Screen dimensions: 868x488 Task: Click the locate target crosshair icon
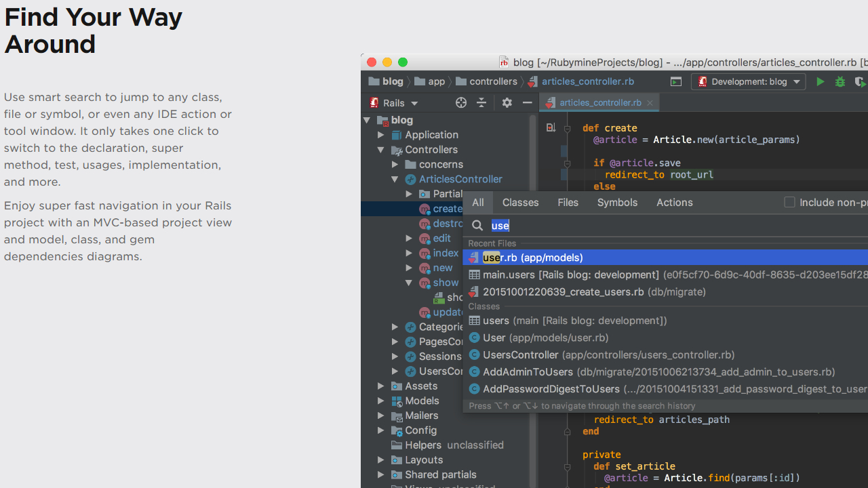tap(461, 103)
